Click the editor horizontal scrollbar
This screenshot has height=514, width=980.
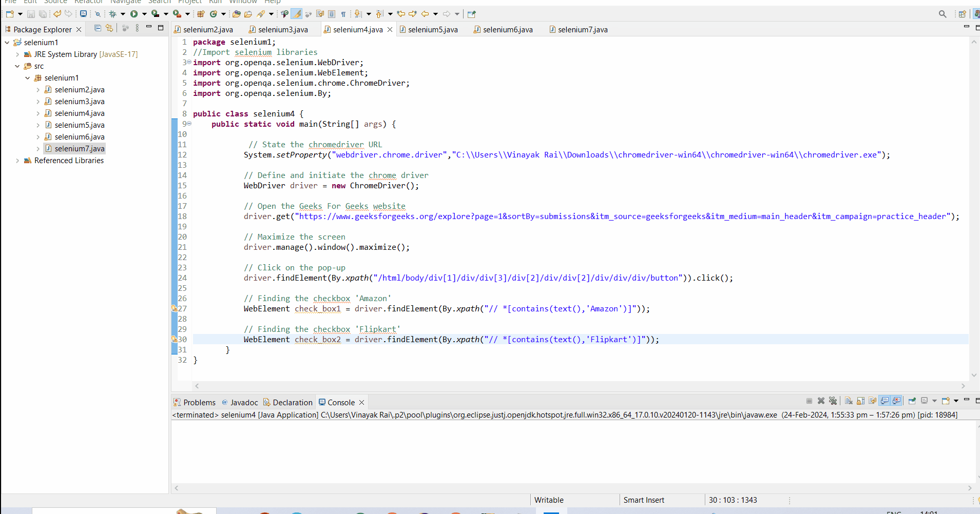click(580, 386)
